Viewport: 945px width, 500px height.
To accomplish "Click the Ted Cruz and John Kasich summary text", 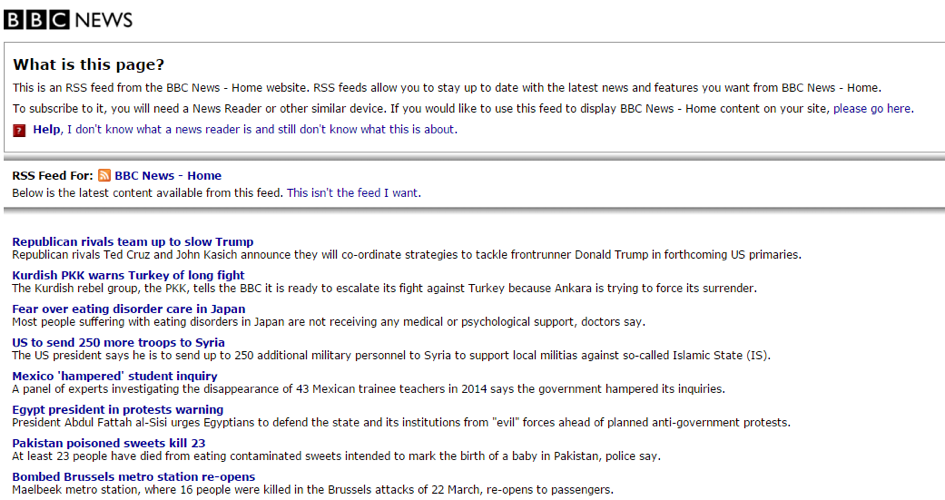I will click(x=407, y=254).
